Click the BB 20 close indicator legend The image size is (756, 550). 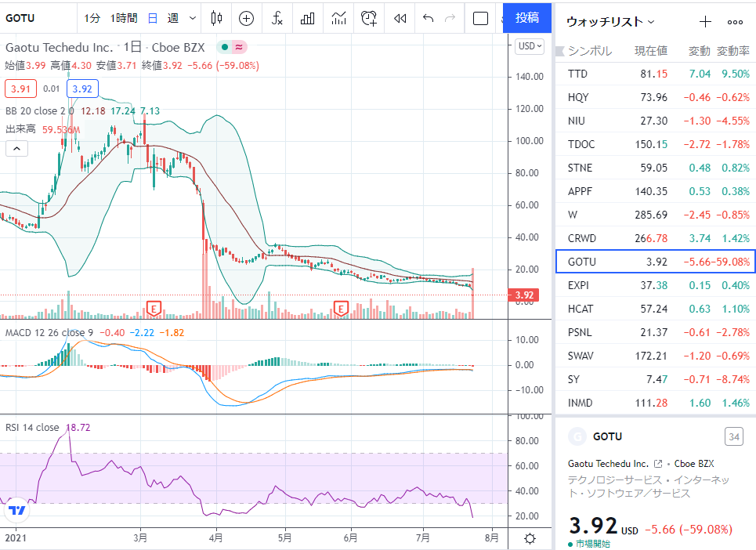[x=39, y=111]
